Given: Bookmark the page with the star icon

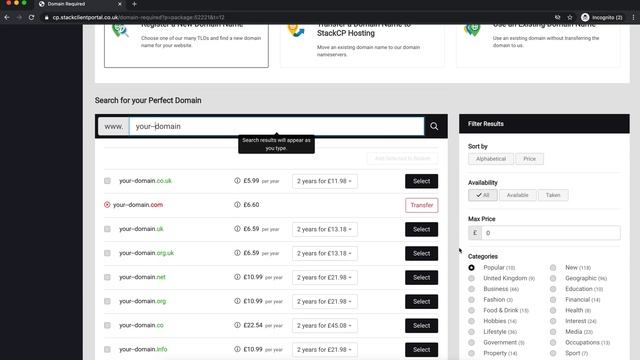Looking at the screenshot, I should pos(570,17).
